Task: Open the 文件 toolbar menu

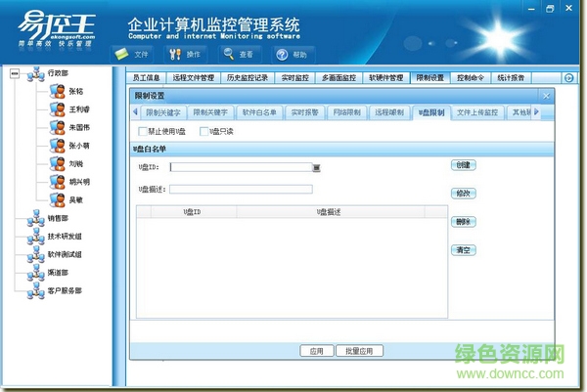Action: (131, 55)
